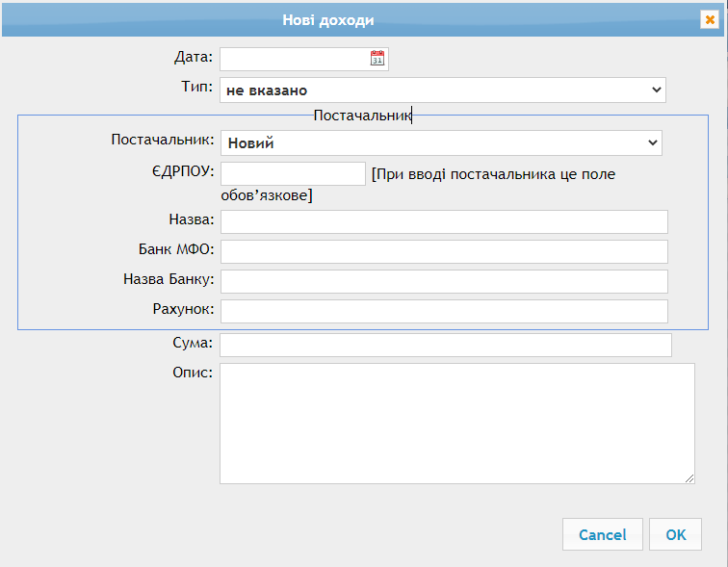Click the ЄДРПОУ: label
The width and height of the screenshot is (728, 567).
(183, 171)
